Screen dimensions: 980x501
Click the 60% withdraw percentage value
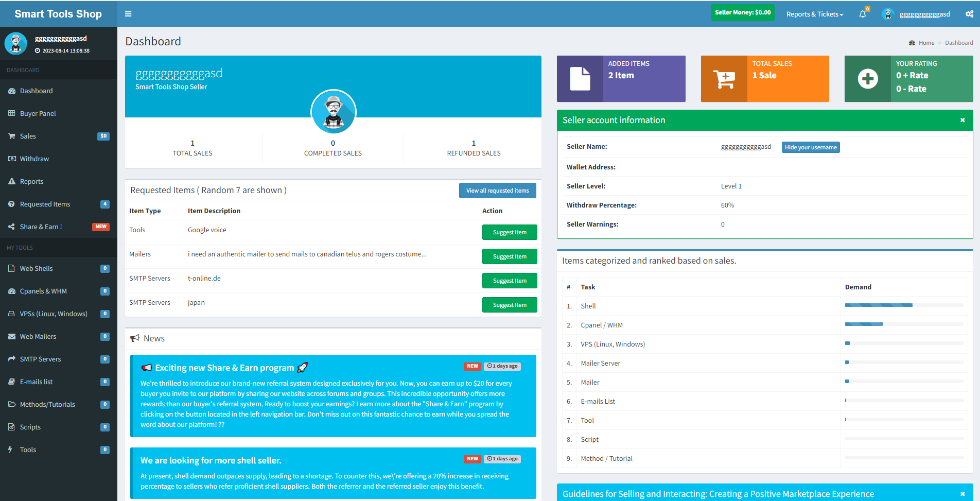[727, 205]
